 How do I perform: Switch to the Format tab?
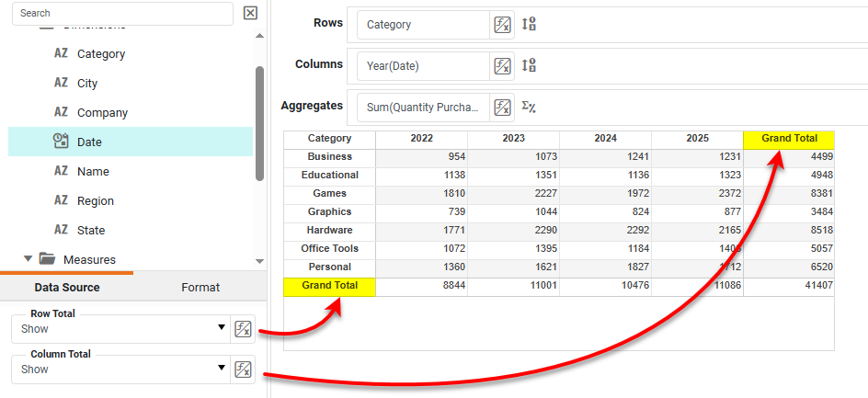coord(200,288)
